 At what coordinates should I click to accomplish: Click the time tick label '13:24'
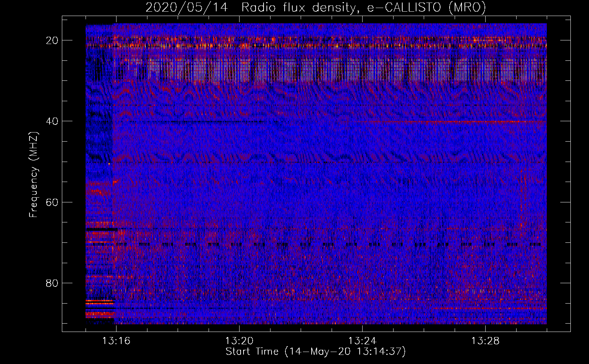[362, 341]
